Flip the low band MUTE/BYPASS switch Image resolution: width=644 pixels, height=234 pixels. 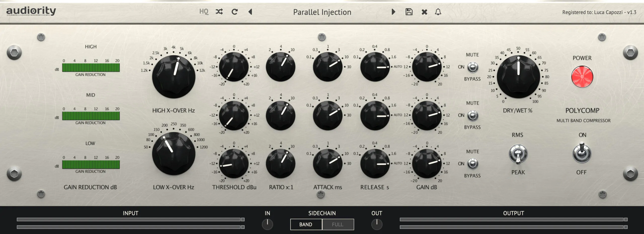coord(473,164)
